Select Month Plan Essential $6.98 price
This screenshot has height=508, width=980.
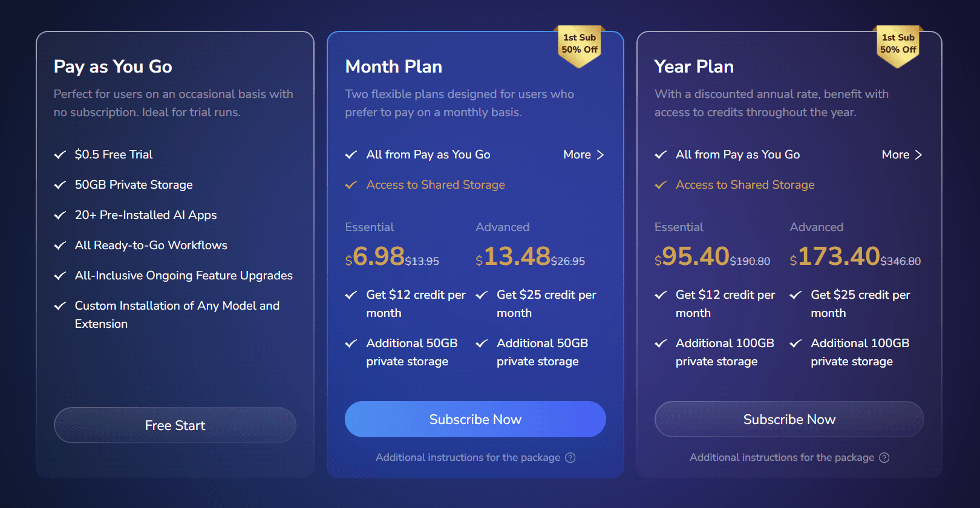click(x=379, y=256)
